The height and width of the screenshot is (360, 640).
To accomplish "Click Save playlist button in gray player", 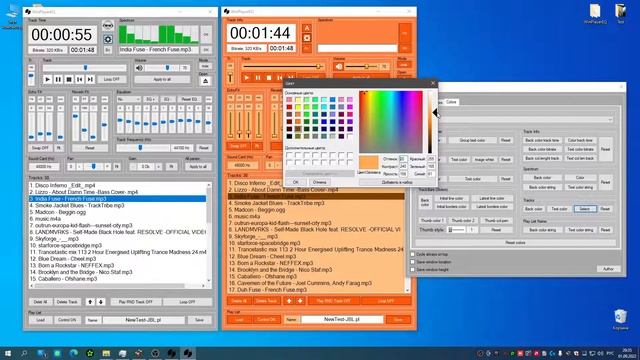I will point(199,320).
